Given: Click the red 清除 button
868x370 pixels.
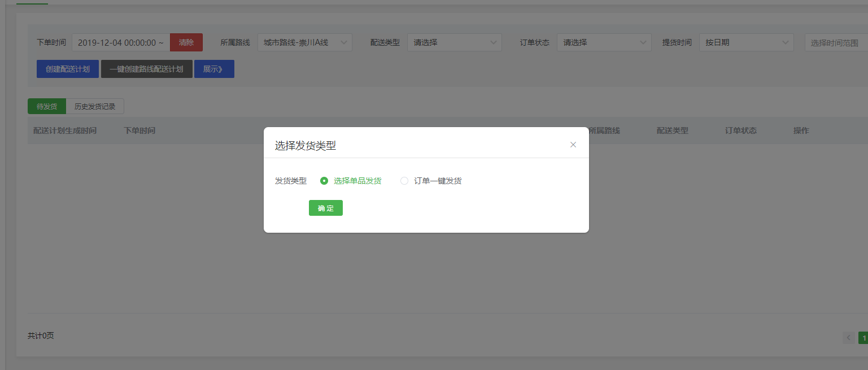Looking at the screenshot, I should pos(186,42).
